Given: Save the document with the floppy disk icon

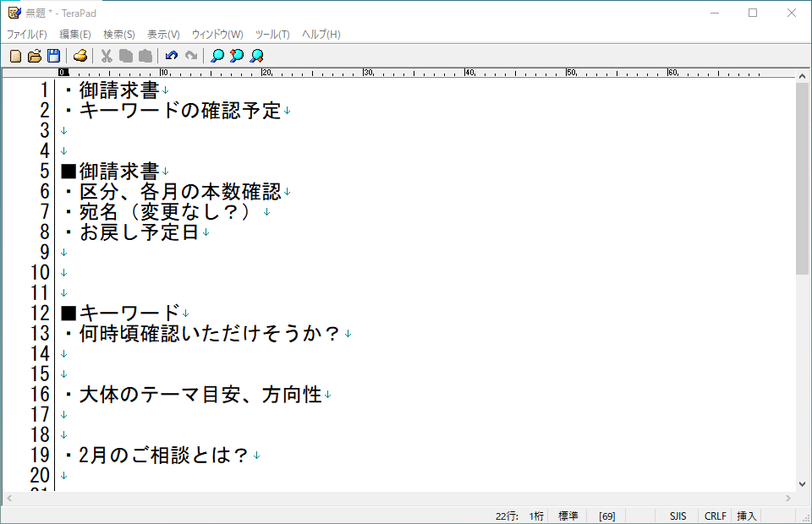Looking at the screenshot, I should [54, 56].
